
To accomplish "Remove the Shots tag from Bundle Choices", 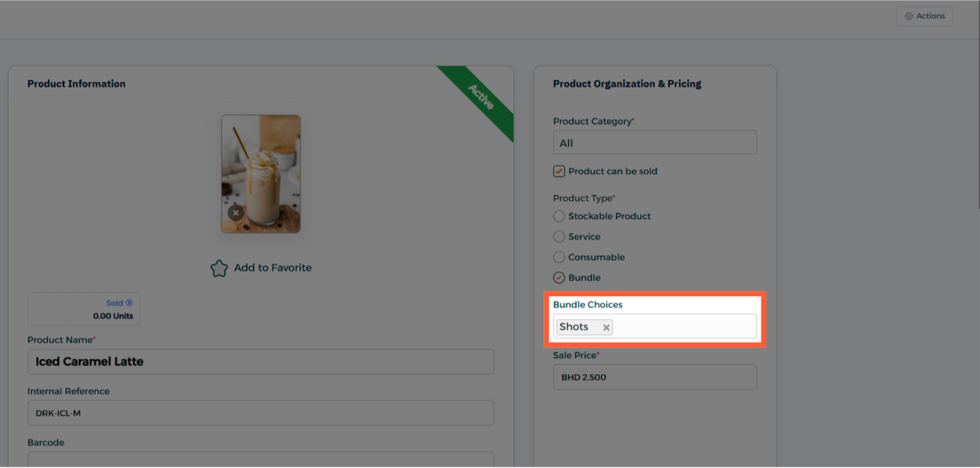I will [x=607, y=328].
